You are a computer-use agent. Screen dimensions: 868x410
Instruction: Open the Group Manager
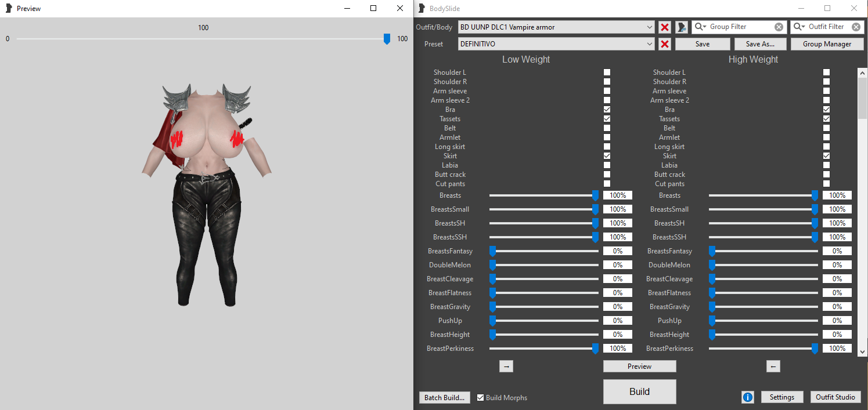(x=827, y=44)
